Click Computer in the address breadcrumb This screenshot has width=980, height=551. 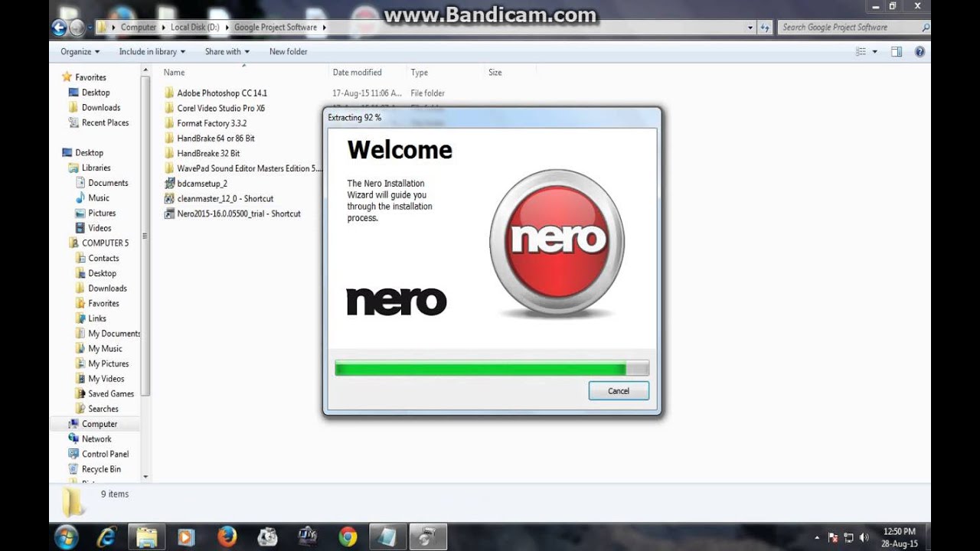(139, 28)
